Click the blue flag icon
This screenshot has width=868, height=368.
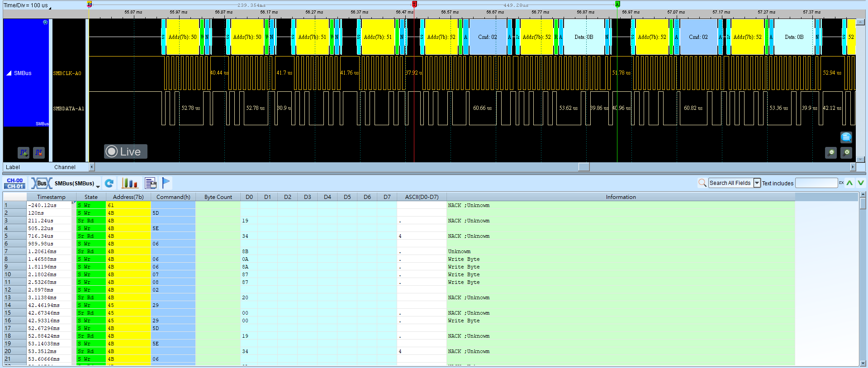pos(166,183)
